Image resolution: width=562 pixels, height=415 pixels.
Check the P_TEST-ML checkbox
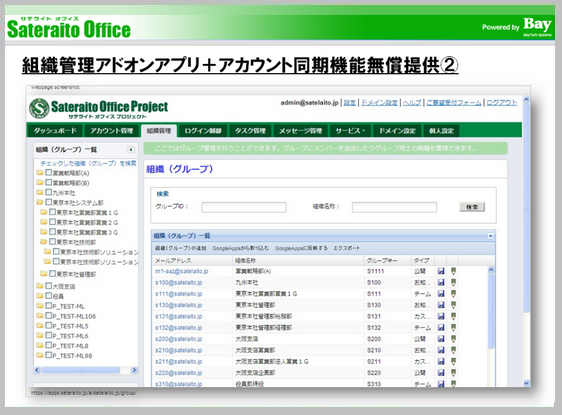[x=49, y=306]
